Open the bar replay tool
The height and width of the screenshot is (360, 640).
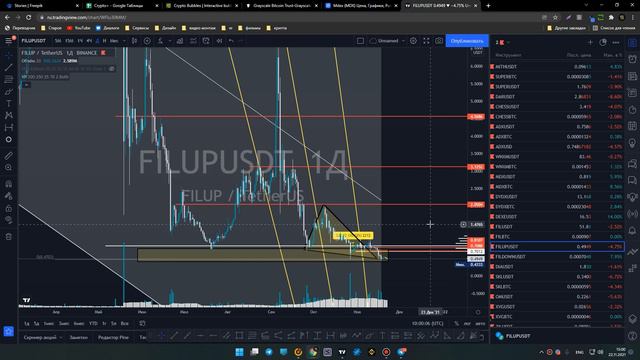(219, 41)
